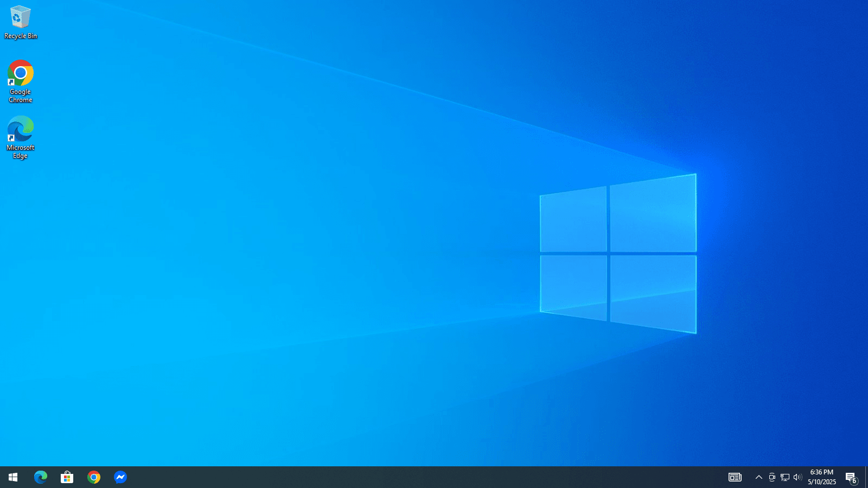This screenshot has width=868, height=488.
Task: Click the "Recycle Bin" text label
Action: (21, 36)
